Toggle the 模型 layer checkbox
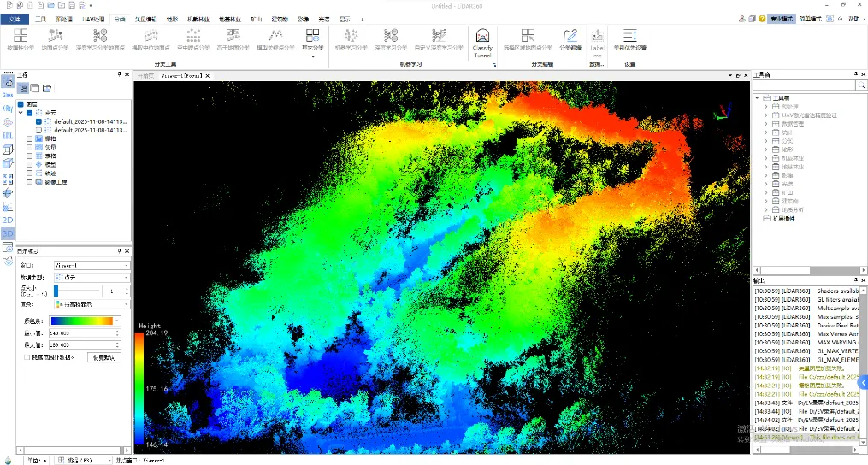Image resolution: width=868 pixels, height=465 pixels. [29, 164]
